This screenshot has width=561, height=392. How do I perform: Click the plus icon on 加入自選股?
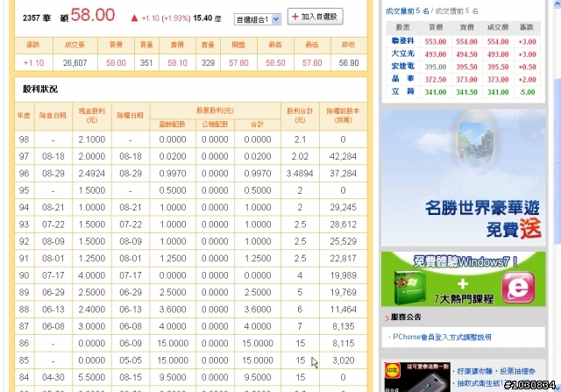[295, 17]
